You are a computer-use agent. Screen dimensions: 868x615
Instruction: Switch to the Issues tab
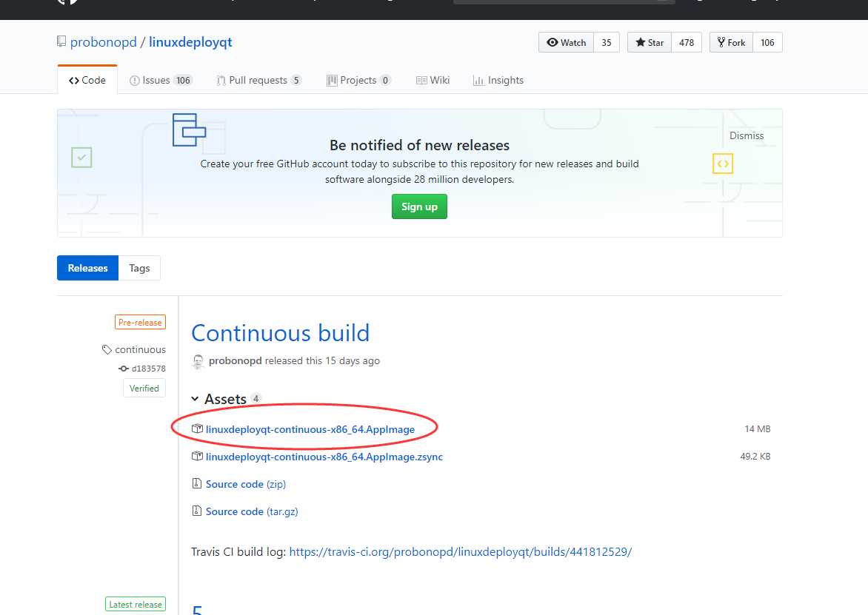coord(160,80)
